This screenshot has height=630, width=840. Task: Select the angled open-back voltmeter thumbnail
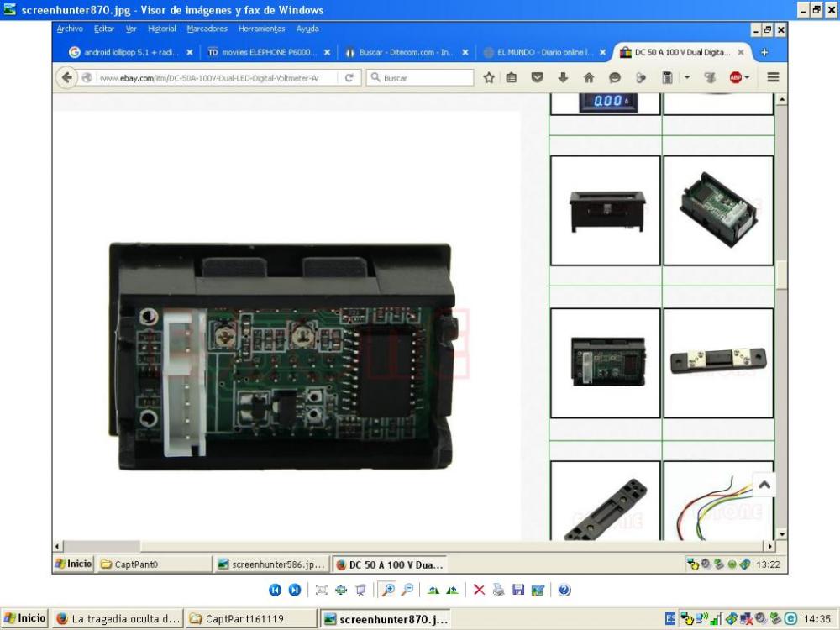[718, 211]
